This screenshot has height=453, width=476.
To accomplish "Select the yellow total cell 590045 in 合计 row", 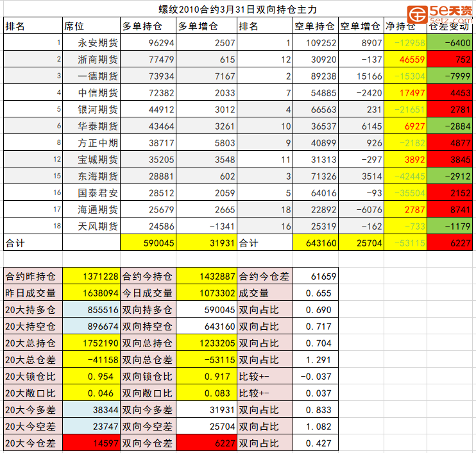I will tap(147, 243).
